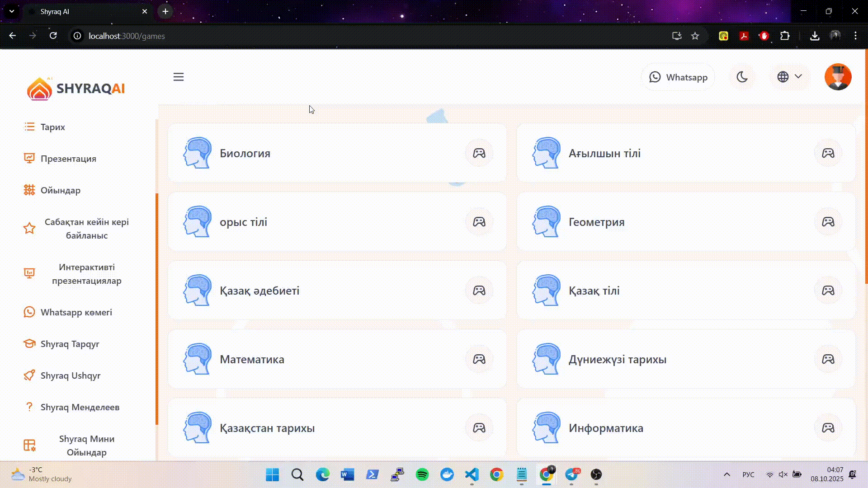Click the gamepad icon for Геометрия
Image resolution: width=868 pixels, height=488 pixels.
point(828,222)
